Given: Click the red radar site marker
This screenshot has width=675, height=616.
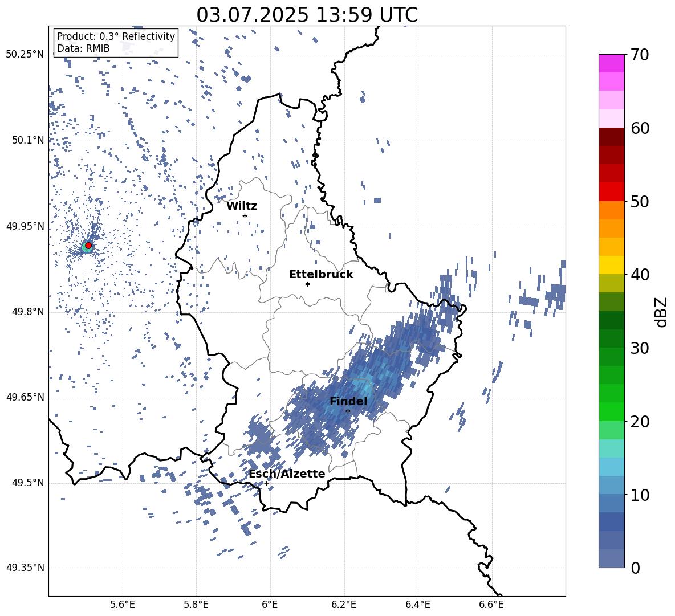Looking at the screenshot, I should pyautogui.click(x=88, y=246).
